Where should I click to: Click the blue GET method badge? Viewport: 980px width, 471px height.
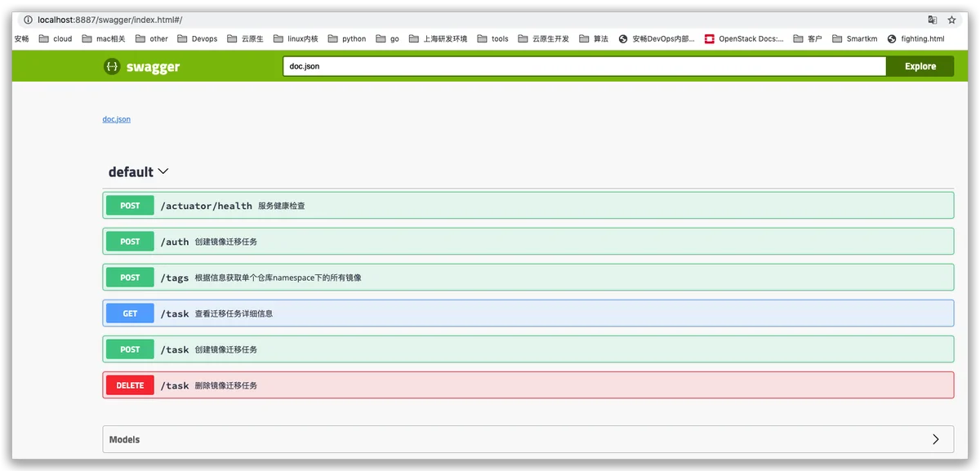130,313
